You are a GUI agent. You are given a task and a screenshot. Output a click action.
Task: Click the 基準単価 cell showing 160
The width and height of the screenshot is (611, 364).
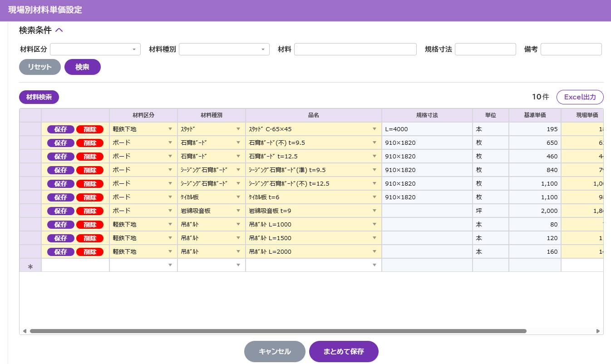click(535, 252)
